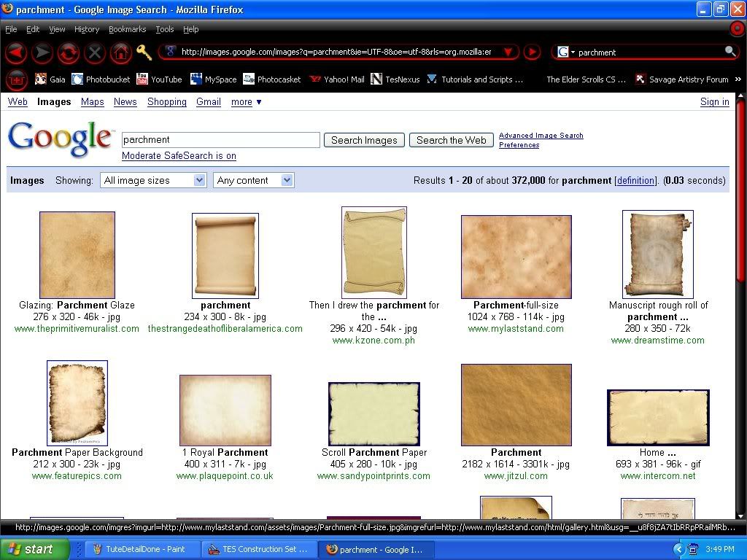Open the Parchment Glaze thumbnail
Image resolution: width=747 pixels, height=560 pixels.
click(77, 255)
